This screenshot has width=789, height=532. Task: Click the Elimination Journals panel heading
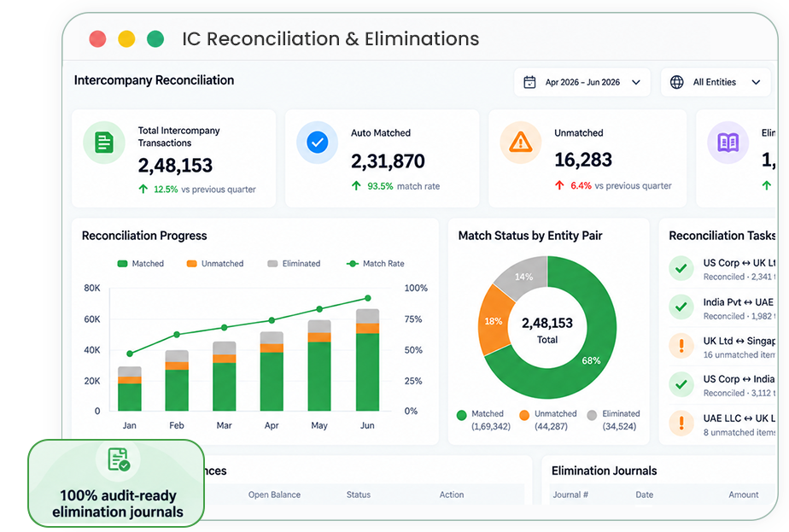(x=604, y=471)
